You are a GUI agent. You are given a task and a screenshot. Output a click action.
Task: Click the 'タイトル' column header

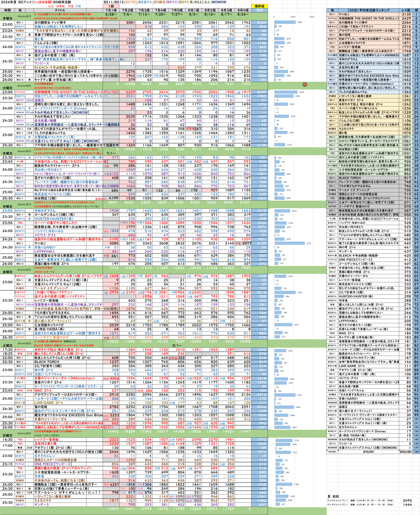pyautogui.click(x=60, y=10)
